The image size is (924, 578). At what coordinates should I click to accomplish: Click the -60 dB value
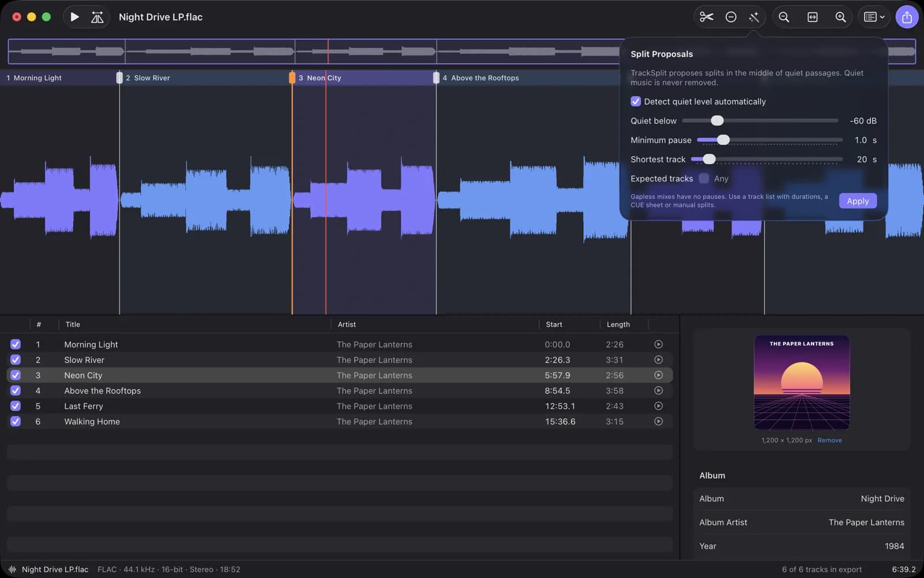click(x=863, y=121)
